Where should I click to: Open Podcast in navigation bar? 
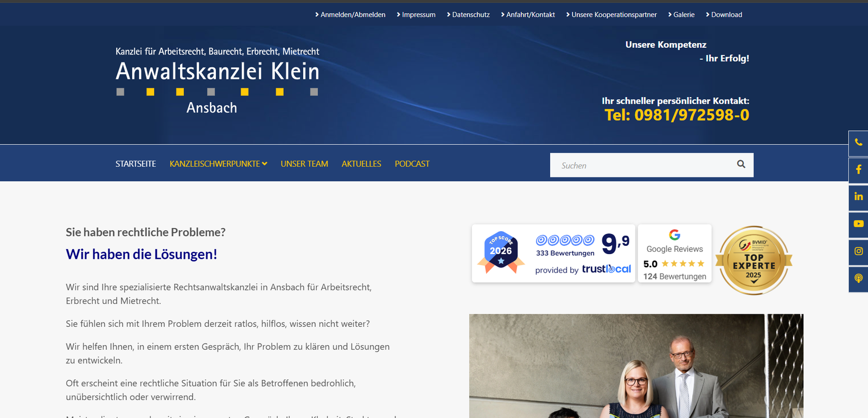pyautogui.click(x=412, y=164)
